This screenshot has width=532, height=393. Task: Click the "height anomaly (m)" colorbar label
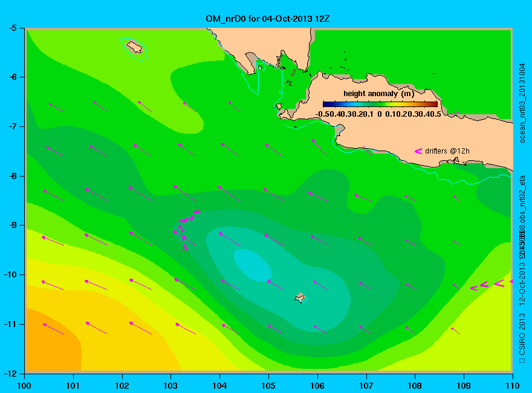(378, 94)
